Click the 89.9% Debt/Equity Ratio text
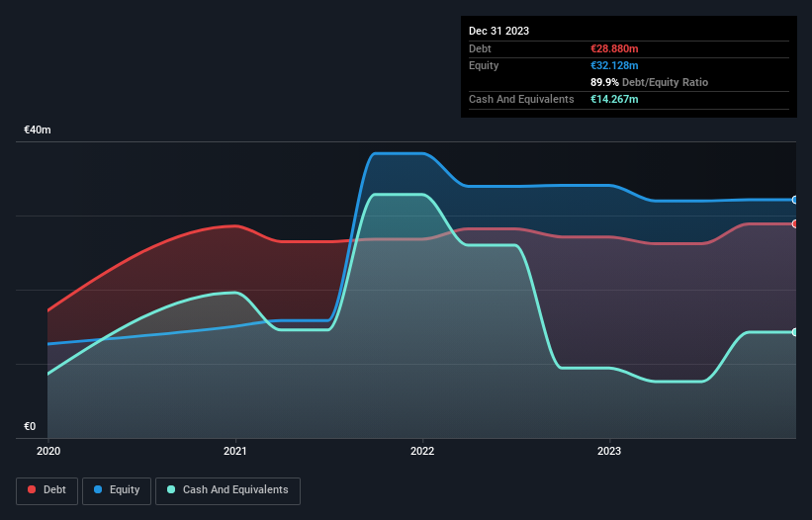 pyautogui.click(x=649, y=82)
